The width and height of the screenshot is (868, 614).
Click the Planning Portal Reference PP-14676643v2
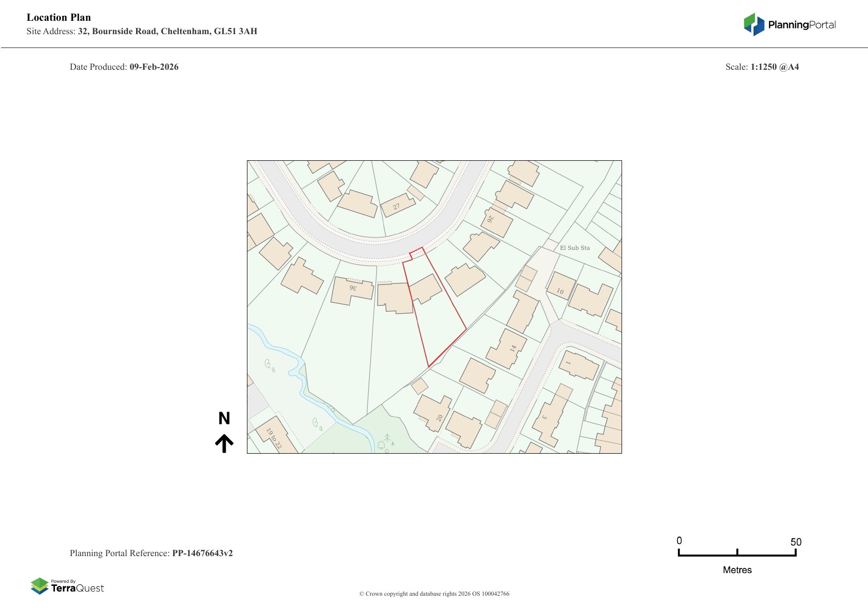202,553
